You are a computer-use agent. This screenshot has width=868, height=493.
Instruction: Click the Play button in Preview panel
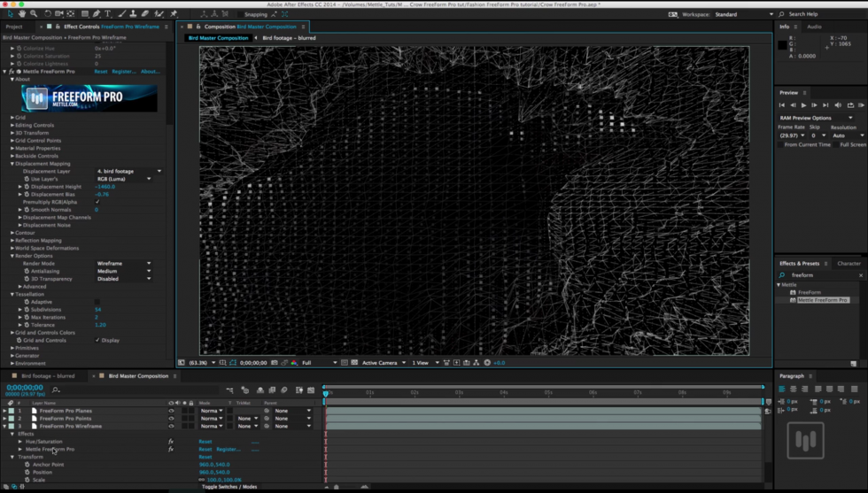click(x=803, y=105)
